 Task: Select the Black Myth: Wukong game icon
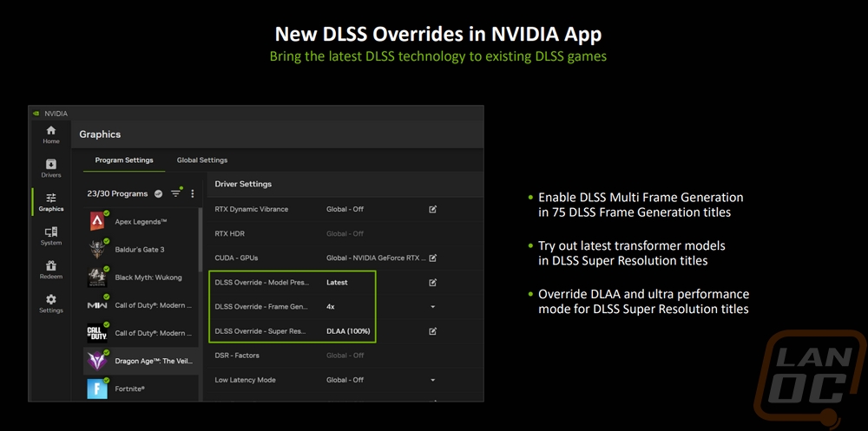[97, 278]
